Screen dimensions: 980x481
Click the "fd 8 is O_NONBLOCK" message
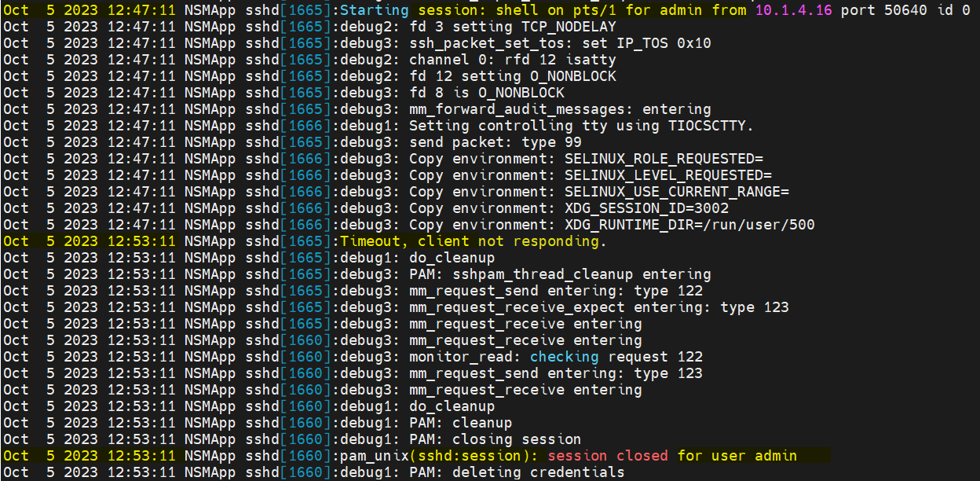487,93
